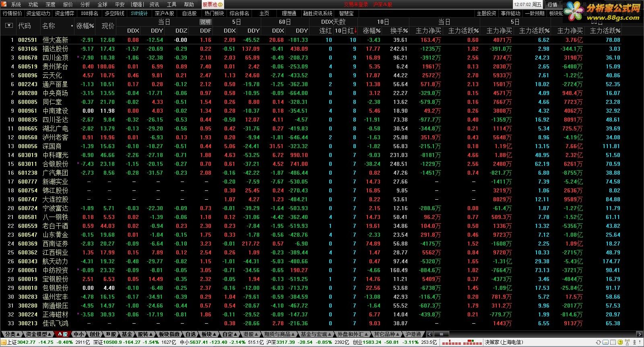Screen dimensions: 644x347
Task: Expand the 其它品种 bottom tab menu
Action: pos(386,334)
